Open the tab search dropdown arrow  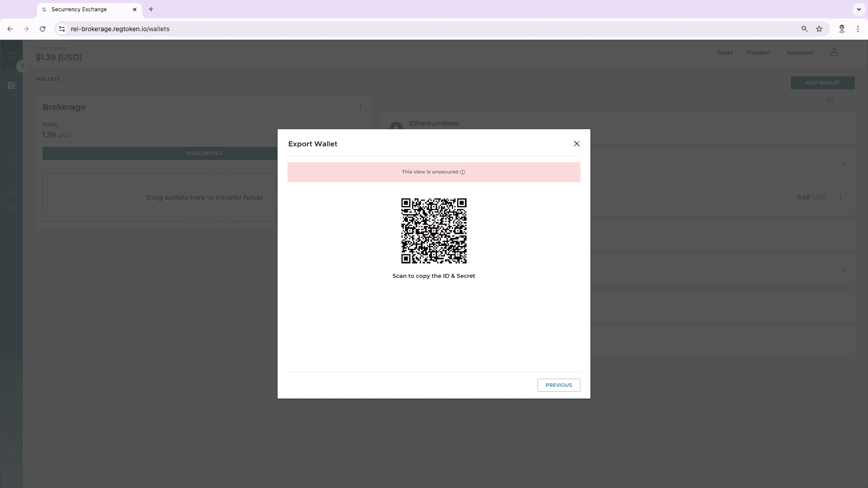click(x=859, y=9)
